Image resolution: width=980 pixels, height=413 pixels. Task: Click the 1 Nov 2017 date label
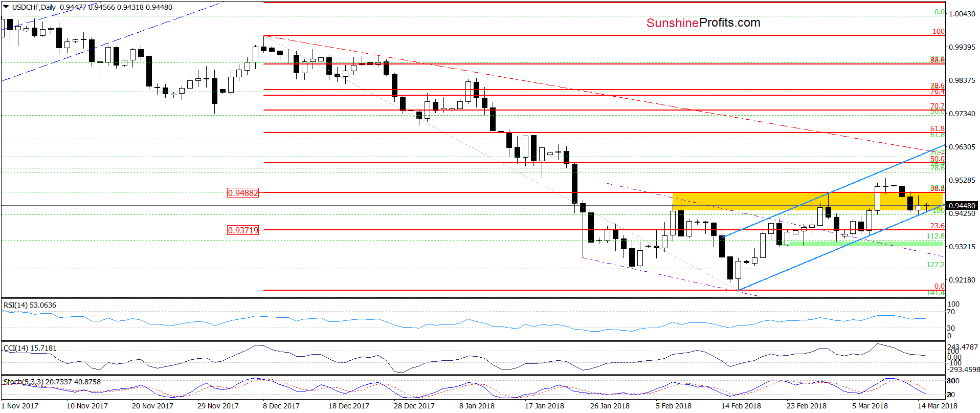coord(19,406)
